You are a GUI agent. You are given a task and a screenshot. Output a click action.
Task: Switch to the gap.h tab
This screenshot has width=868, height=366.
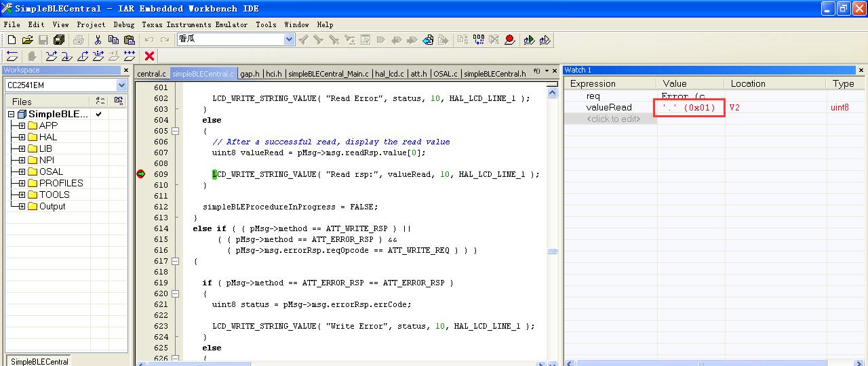coord(250,74)
